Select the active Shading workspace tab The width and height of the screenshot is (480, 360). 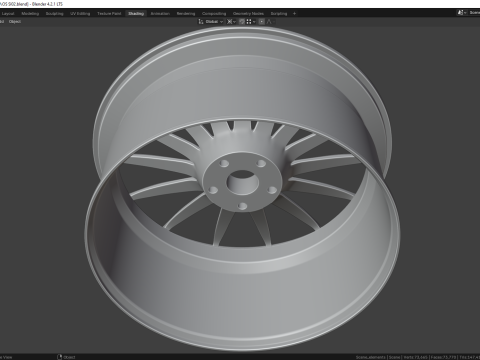click(x=136, y=14)
